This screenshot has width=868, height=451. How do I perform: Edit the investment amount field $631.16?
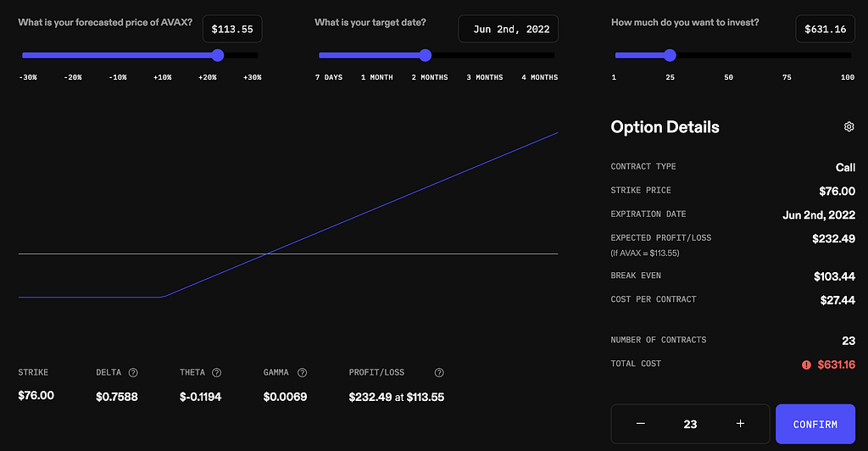[826, 29]
